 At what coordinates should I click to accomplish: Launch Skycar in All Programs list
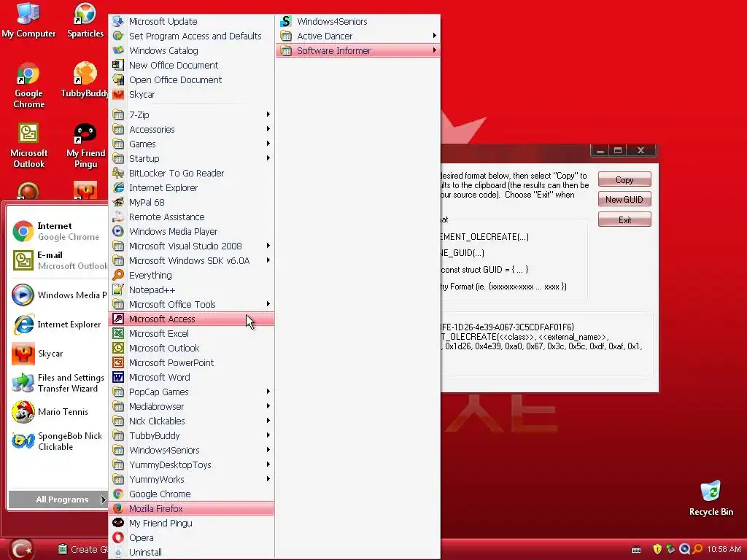tap(192, 94)
